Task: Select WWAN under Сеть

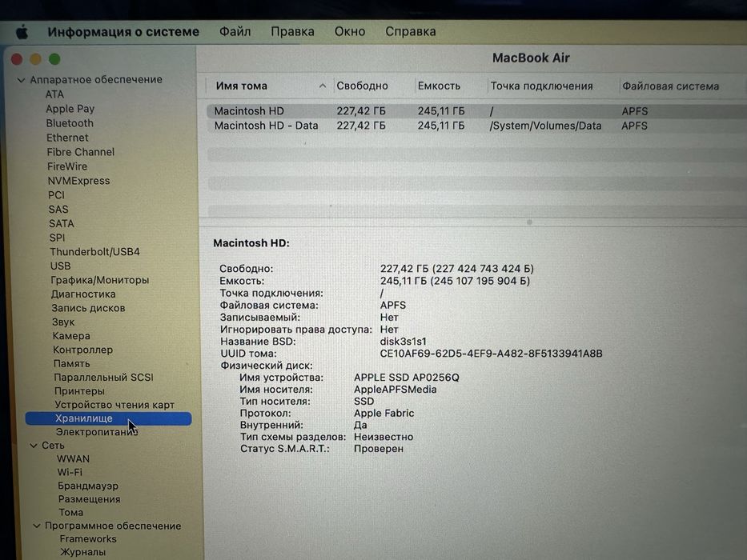Action: tap(74, 459)
